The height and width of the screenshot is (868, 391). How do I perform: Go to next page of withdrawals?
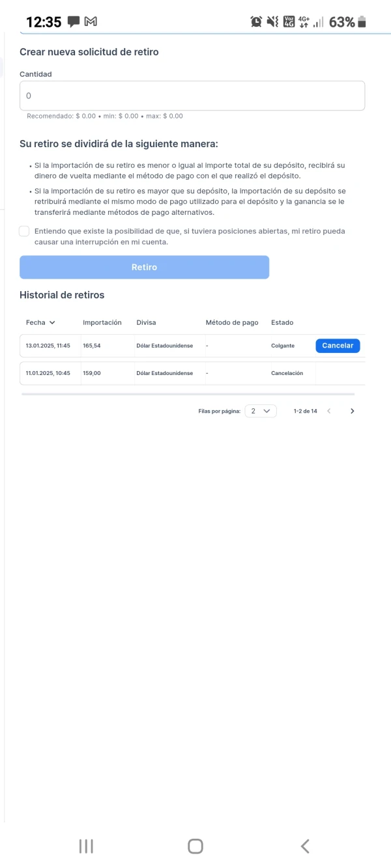point(353,411)
